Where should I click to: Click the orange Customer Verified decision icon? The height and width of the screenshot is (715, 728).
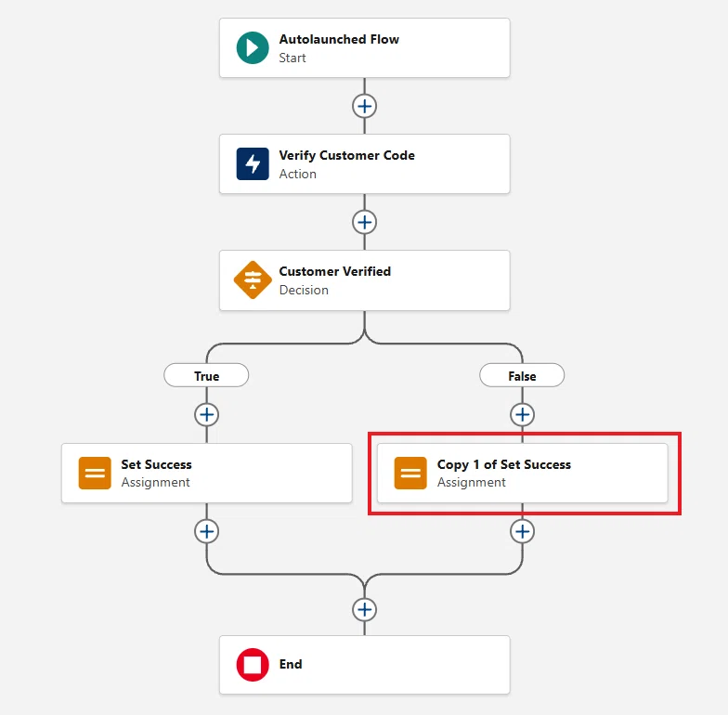coord(253,280)
